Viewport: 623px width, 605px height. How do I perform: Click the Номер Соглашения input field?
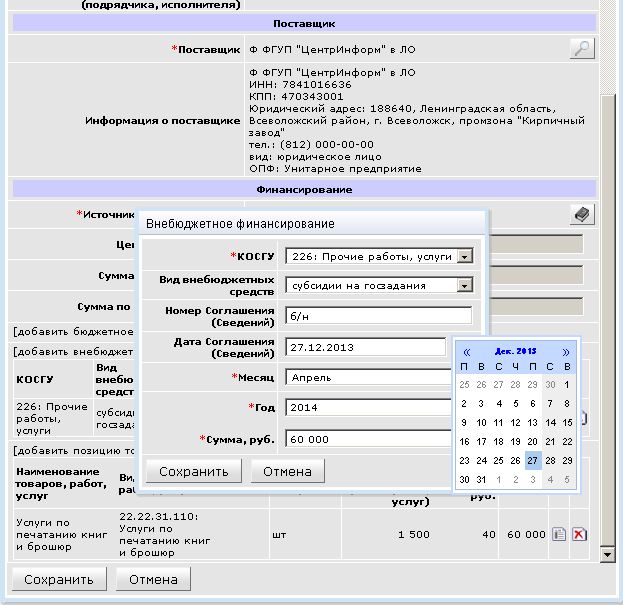379,316
